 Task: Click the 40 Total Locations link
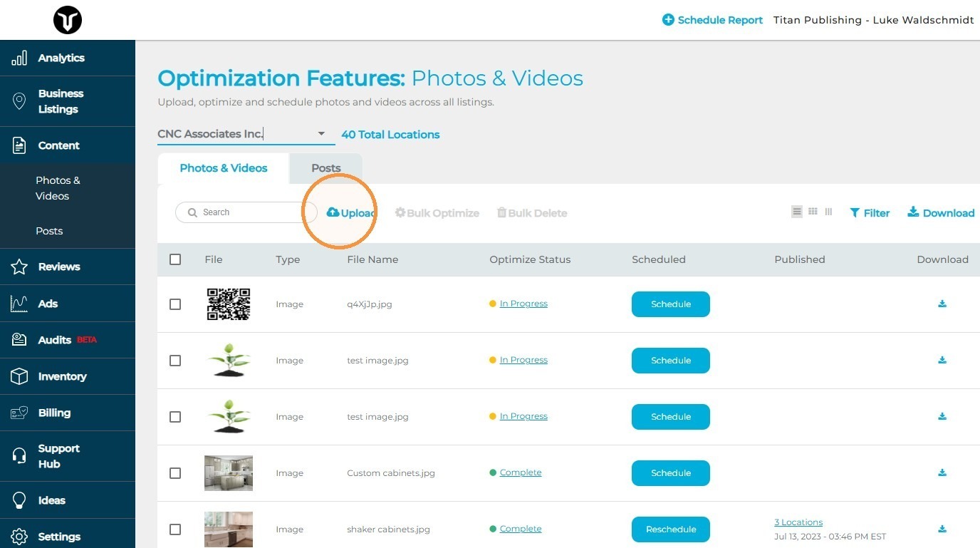click(390, 134)
